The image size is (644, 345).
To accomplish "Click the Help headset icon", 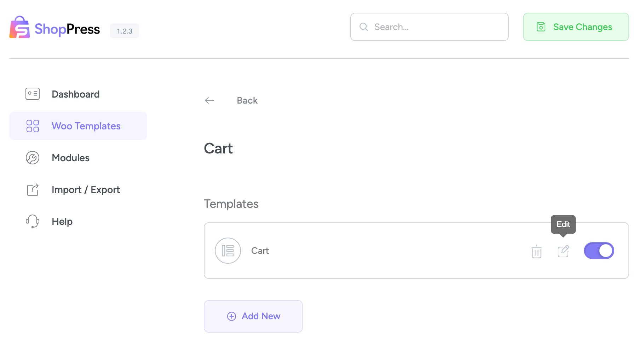I will 32,221.
